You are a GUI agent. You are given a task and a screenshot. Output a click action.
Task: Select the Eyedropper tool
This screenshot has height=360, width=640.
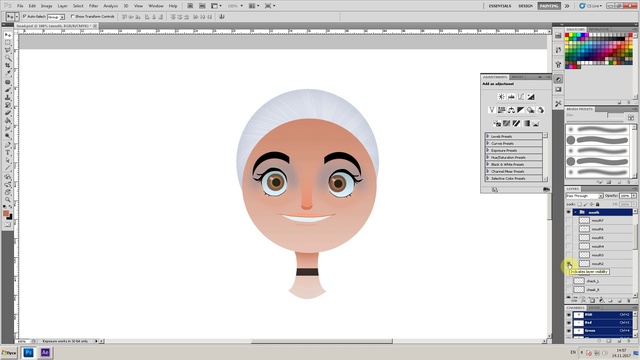[8, 74]
